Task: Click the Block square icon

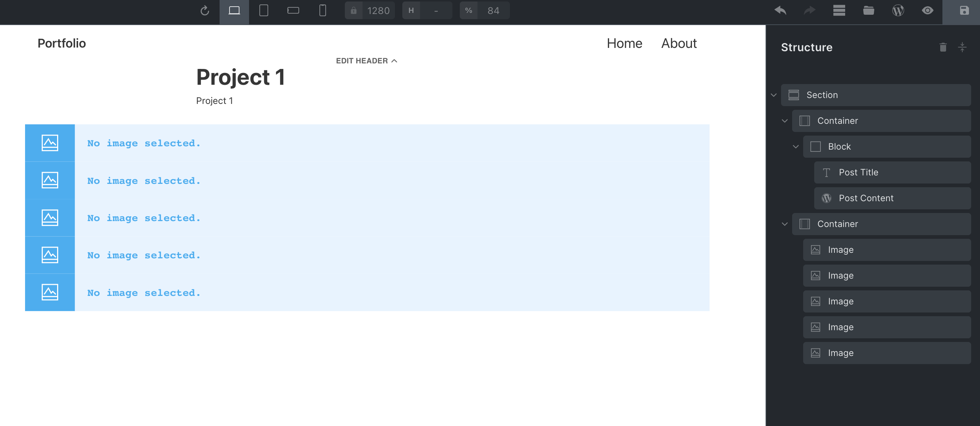Action: pos(815,147)
